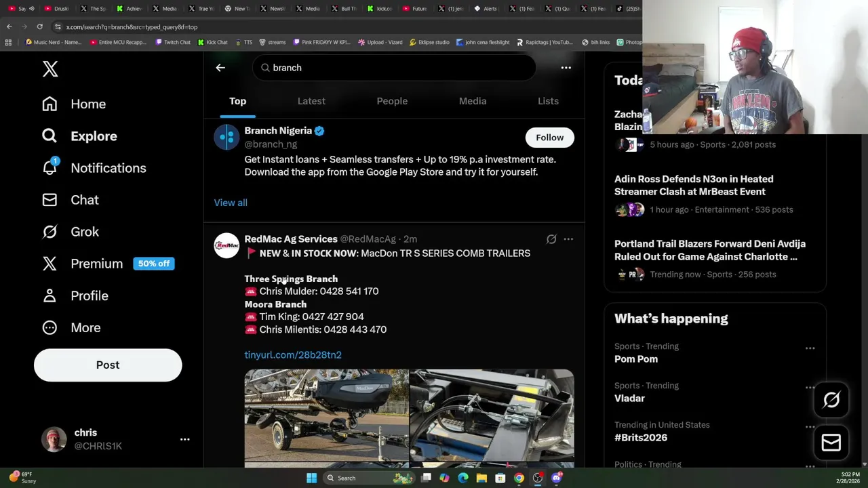Open RedMac Ag Services profile name
The height and width of the screenshot is (488, 868).
[x=291, y=239]
